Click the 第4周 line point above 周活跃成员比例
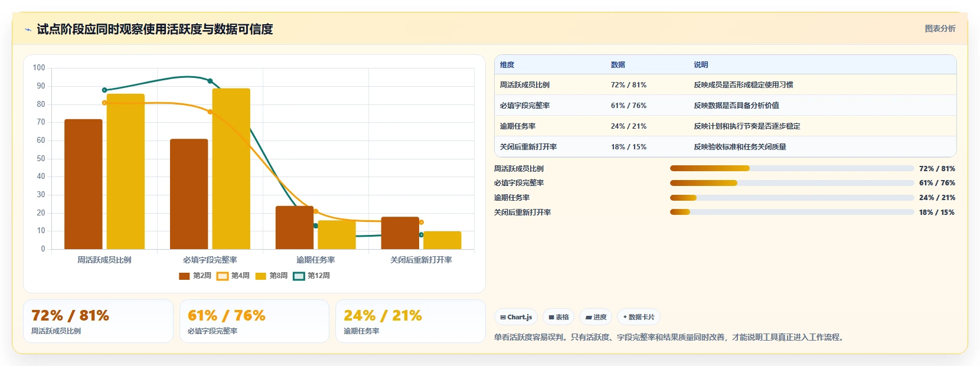 coord(104,103)
